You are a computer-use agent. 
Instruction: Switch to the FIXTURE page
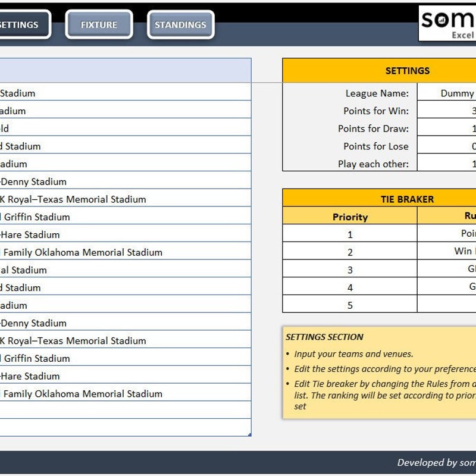click(x=99, y=25)
